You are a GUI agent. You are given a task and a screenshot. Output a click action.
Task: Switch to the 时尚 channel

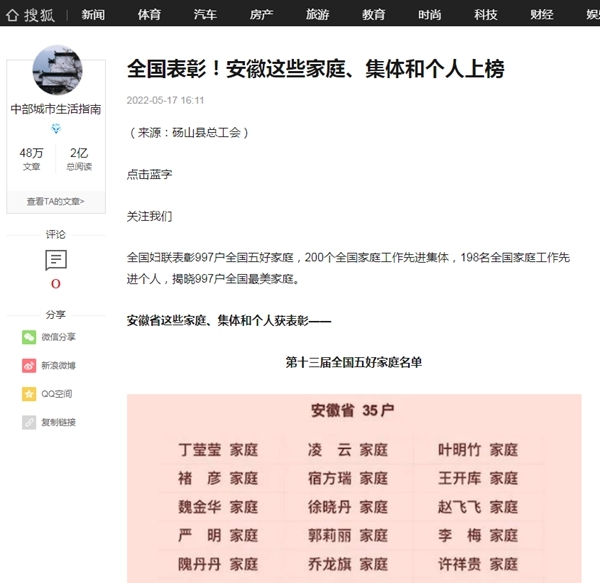click(430, 14)
